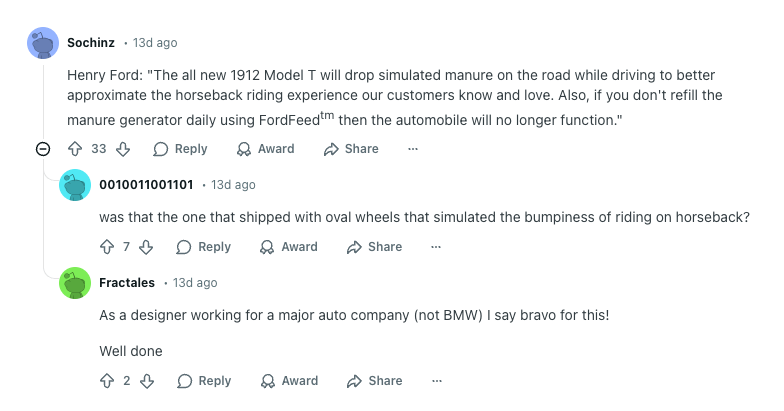
Task: Upvote the Fractales reply
Action: click(107, 381)
